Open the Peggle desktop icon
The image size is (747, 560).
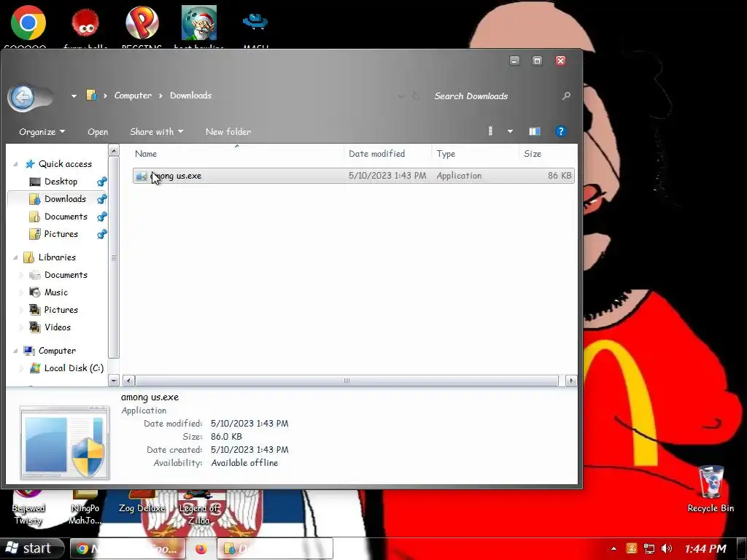(x=142, y=23)
